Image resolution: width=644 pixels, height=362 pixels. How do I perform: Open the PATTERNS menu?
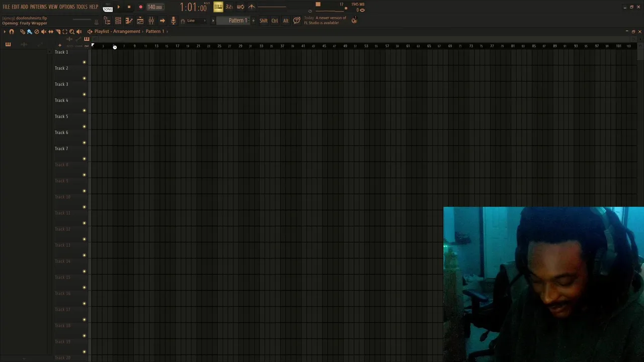coord(38,7)
